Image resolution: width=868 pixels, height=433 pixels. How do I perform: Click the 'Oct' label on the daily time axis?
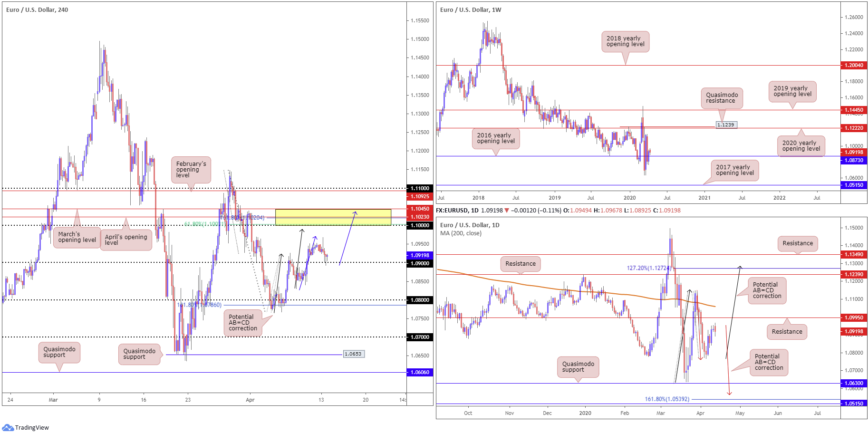(x=468, y=413)
